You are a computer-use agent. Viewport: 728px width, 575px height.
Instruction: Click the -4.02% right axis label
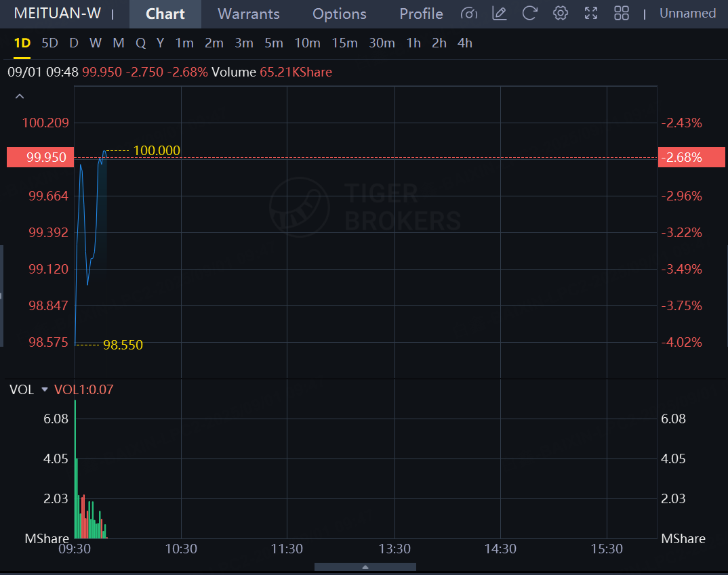pos(681,342)
